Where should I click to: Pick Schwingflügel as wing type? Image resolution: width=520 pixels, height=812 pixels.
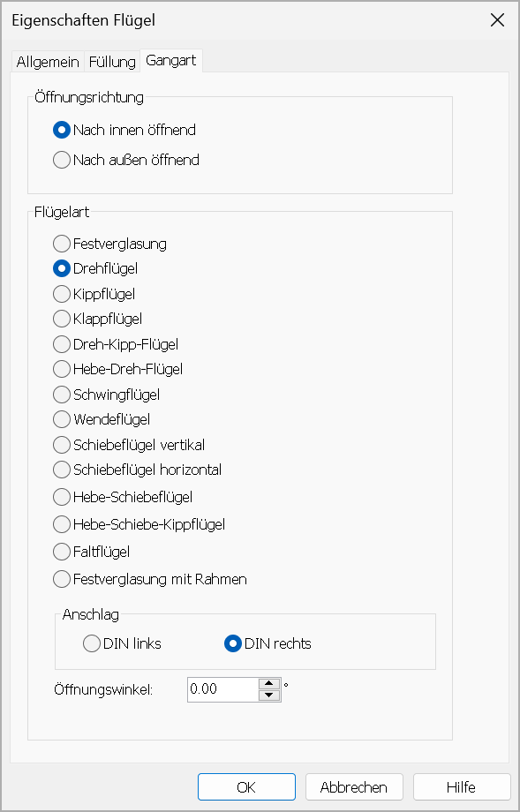107,395
